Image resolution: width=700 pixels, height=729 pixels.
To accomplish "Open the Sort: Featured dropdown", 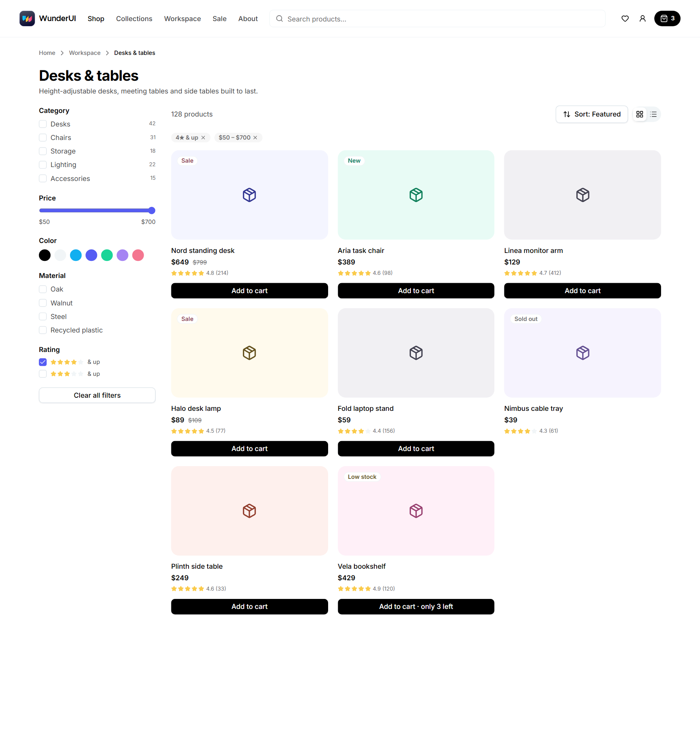I will pos(592,115).
